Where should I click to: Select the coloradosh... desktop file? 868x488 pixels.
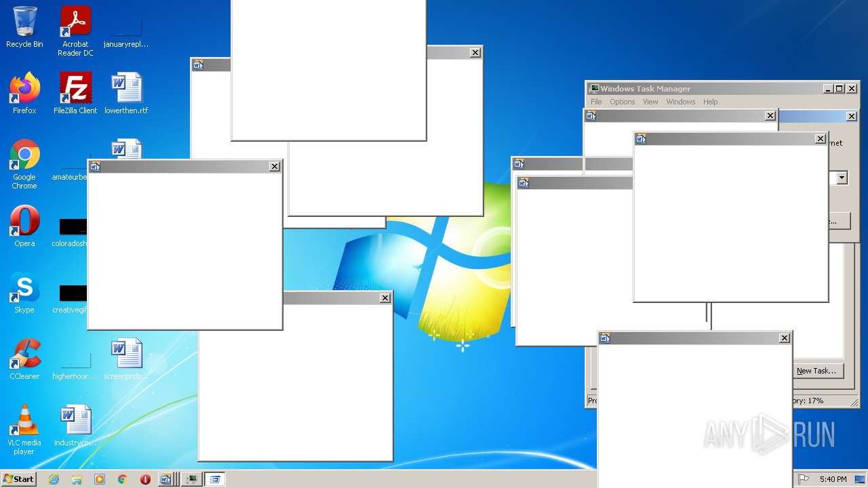[x=70, y=231]
